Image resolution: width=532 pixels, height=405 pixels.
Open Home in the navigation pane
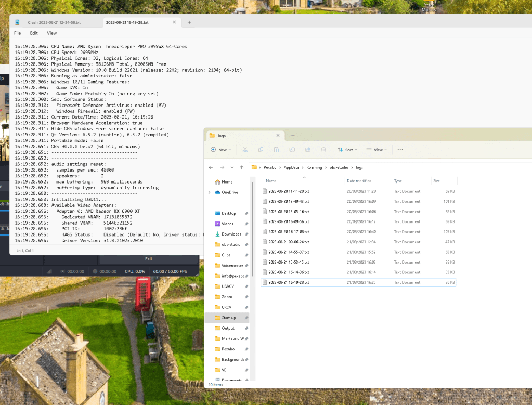click(228, 182)
